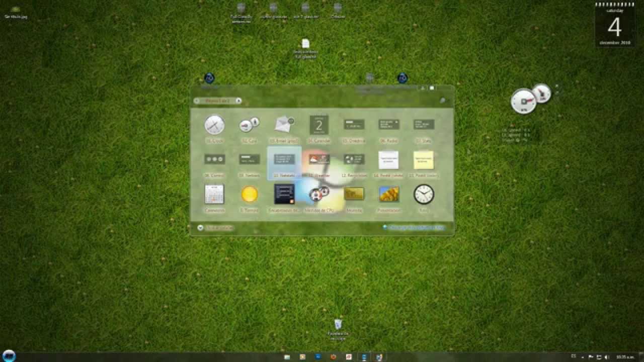This screenshot has width=644, height=362.
Task: Open the text document on the desktop
Action: (305, 49)
